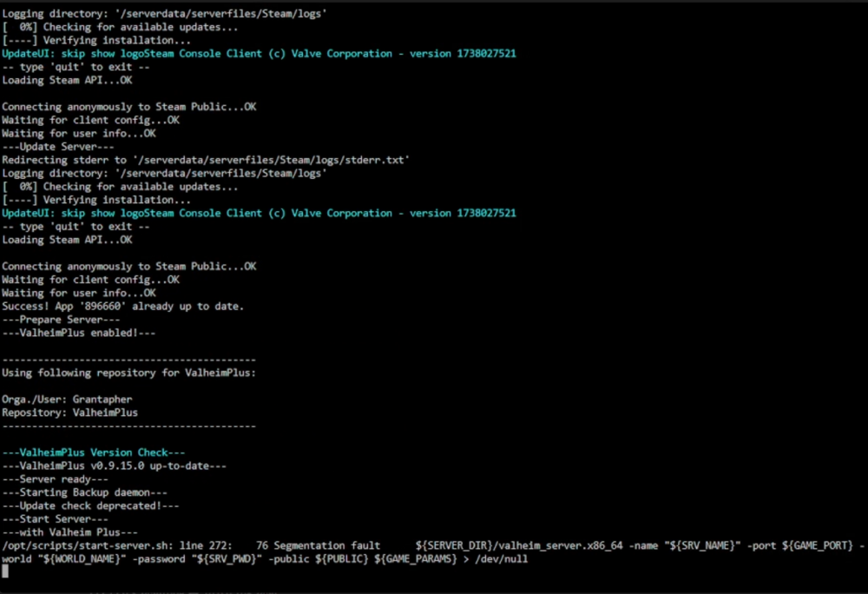The width and height of the screenshot is (868, 594).
Task: Click the /opt/scripts/start-server.sh path
Action: [86, 546]
